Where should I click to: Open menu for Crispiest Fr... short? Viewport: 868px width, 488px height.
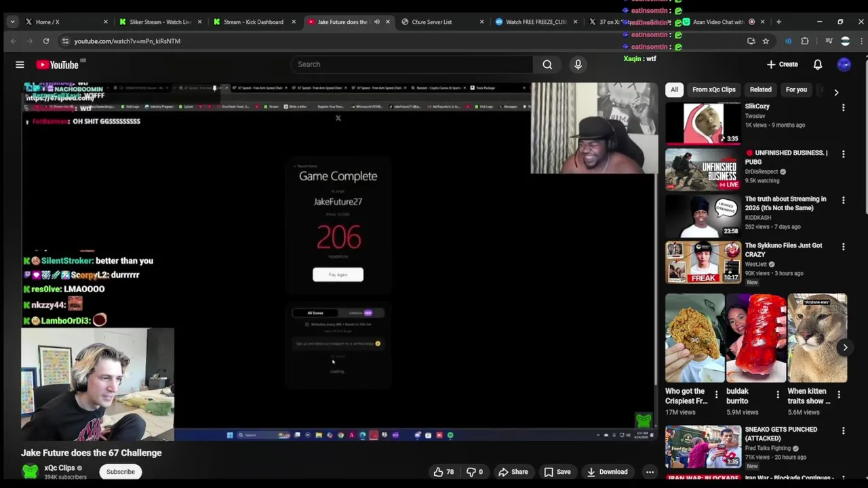point(716,394)
